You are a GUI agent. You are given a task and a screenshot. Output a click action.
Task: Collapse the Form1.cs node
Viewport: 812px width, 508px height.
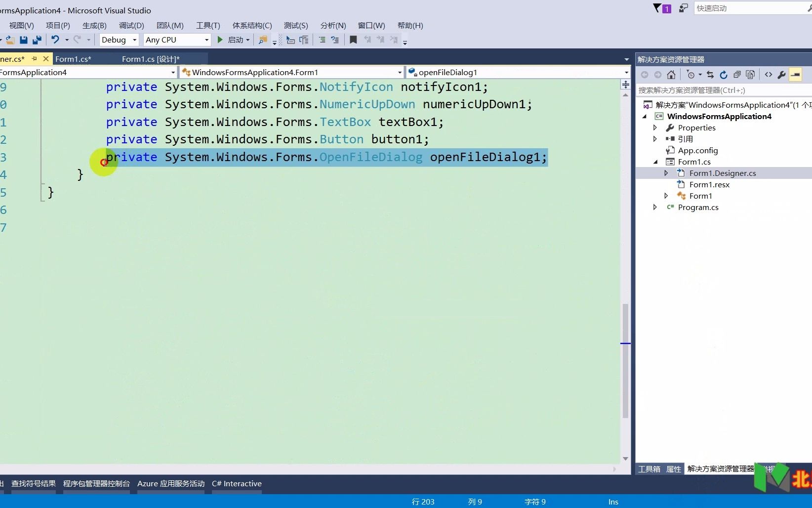click(655, 162)
